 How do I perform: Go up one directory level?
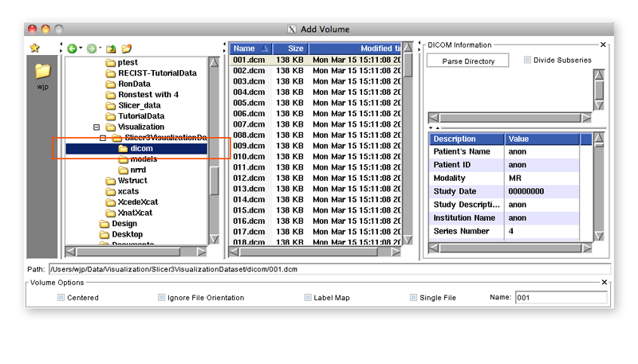coord(111,49)
